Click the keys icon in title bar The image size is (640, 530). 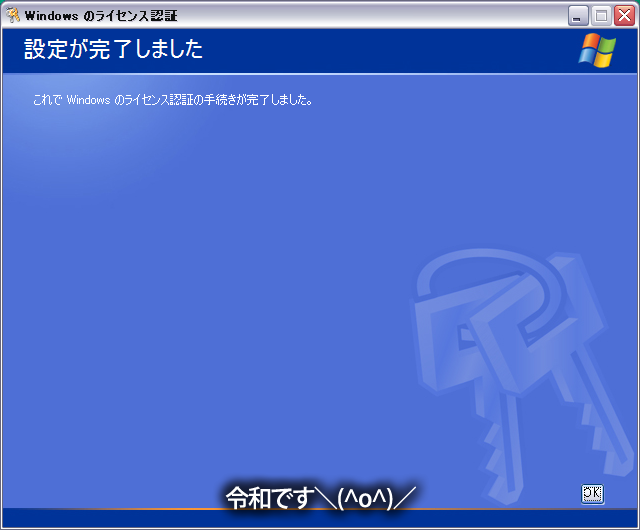(x=13, y=15)
